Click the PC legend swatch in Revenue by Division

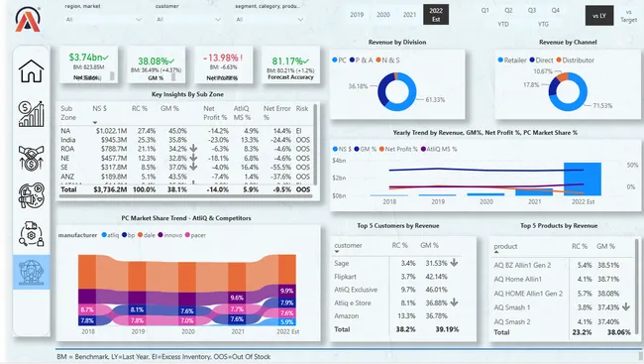(x=335, y=61)
